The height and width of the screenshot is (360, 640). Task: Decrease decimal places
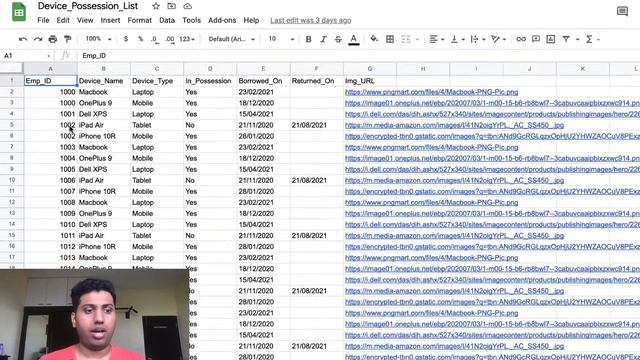154,39
